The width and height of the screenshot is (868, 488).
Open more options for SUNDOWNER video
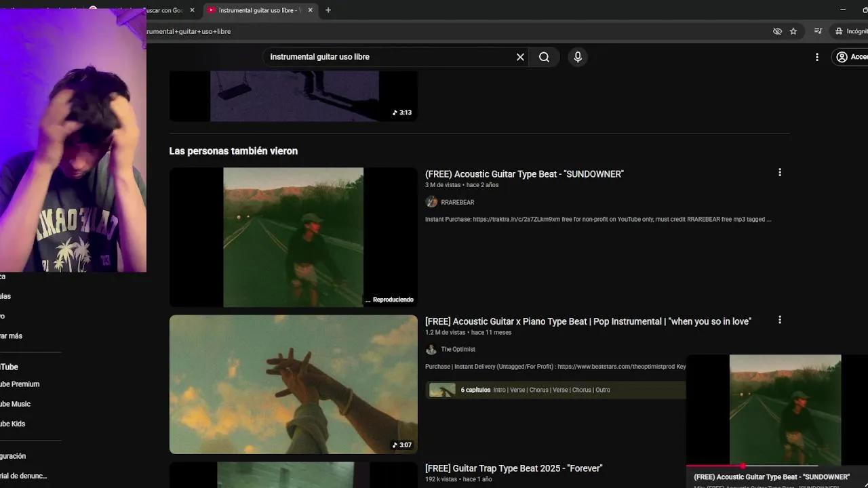tap(780, 173)
